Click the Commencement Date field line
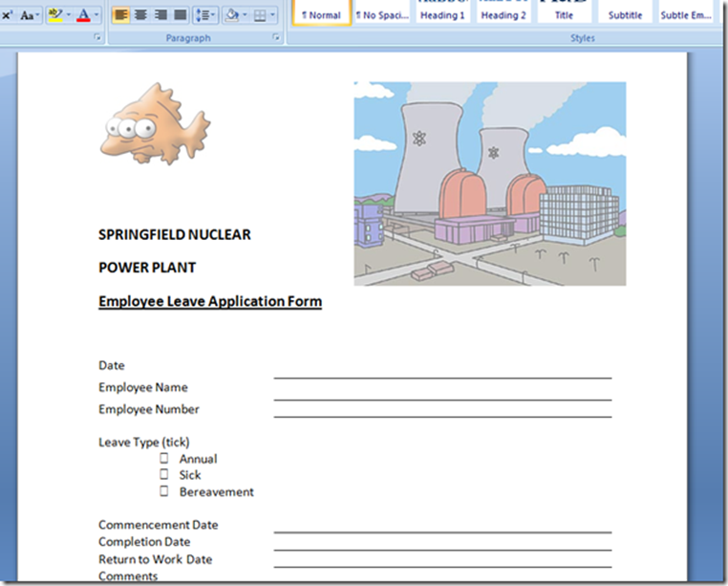The height and width of the screenshot is (586, 728). pyautogui.click(x=442, y=532)
